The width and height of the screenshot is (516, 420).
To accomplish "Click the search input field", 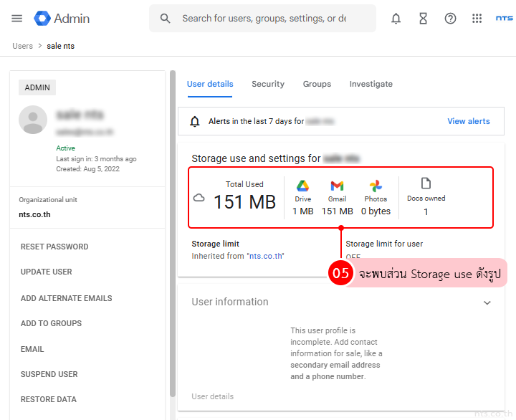I will click(264, 19).
